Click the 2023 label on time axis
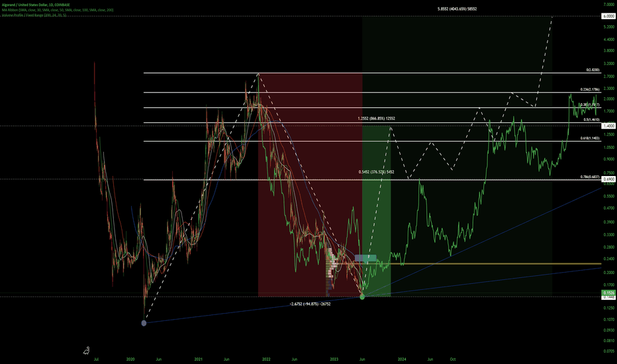 coord(334,359)
